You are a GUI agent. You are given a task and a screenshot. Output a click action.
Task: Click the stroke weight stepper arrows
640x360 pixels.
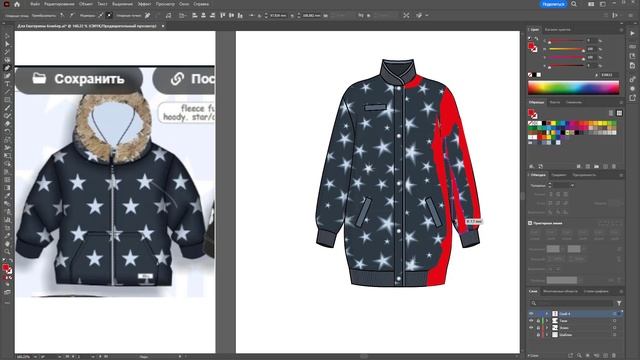coord(550,185)
